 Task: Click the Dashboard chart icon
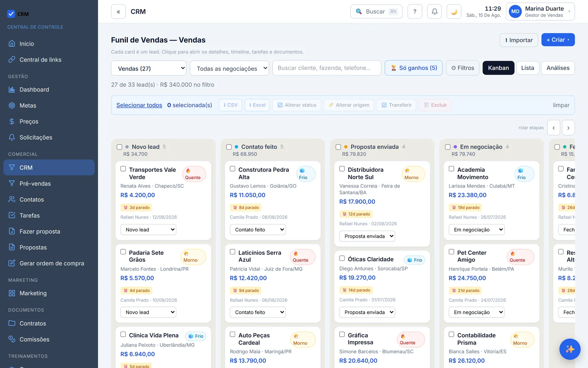(x=12, y=89)
